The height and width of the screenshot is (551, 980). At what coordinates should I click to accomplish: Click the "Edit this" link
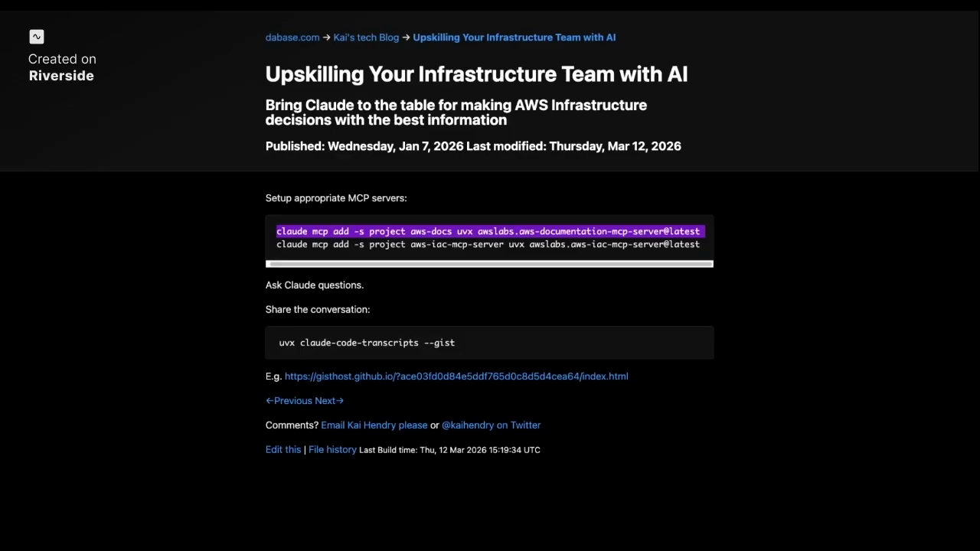[x=283, y=450]
